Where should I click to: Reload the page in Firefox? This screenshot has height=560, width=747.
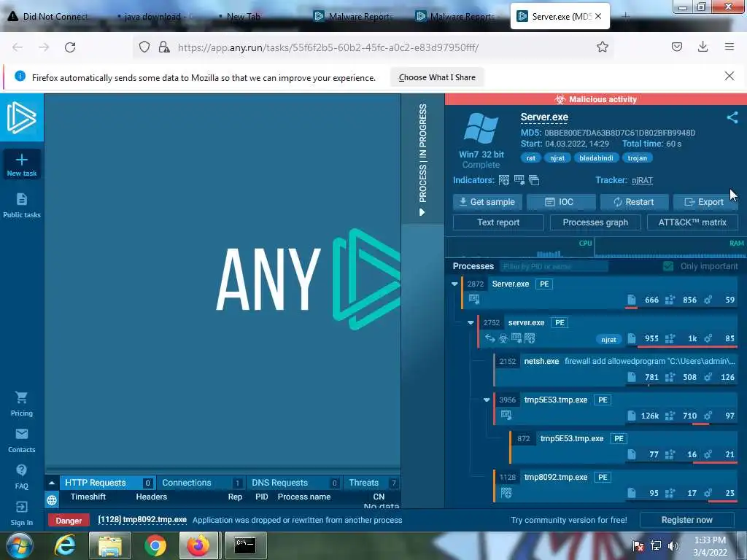click(70, 47)
